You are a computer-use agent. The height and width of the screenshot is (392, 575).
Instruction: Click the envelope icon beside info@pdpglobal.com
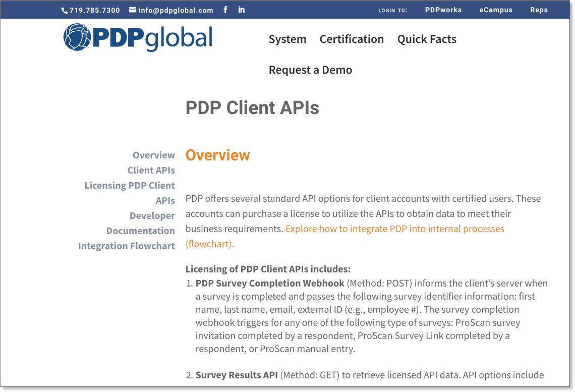pos(132,10)
